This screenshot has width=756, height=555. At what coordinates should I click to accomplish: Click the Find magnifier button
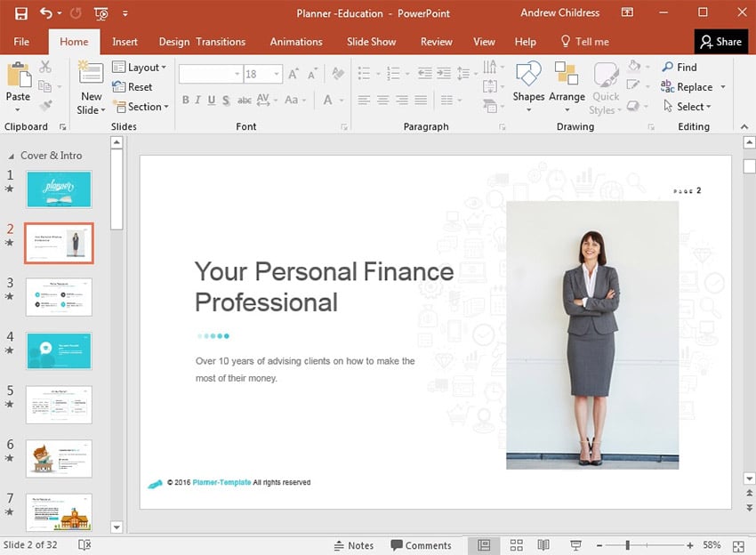click(680, 67)
